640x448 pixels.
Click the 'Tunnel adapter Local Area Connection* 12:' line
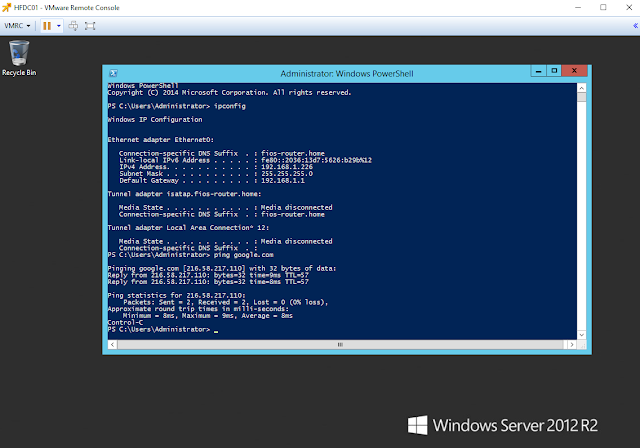pos(188,228)
